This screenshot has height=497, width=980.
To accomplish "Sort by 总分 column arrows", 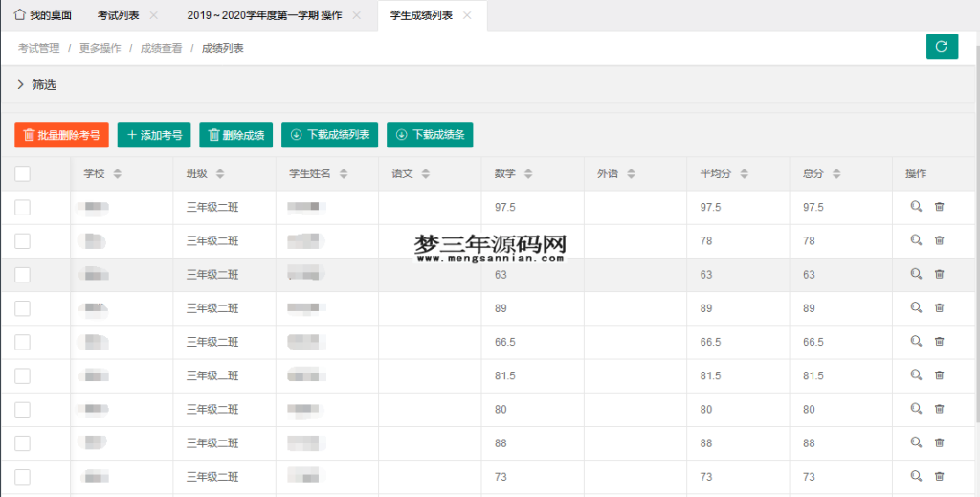I will click(x=836, y=173).
